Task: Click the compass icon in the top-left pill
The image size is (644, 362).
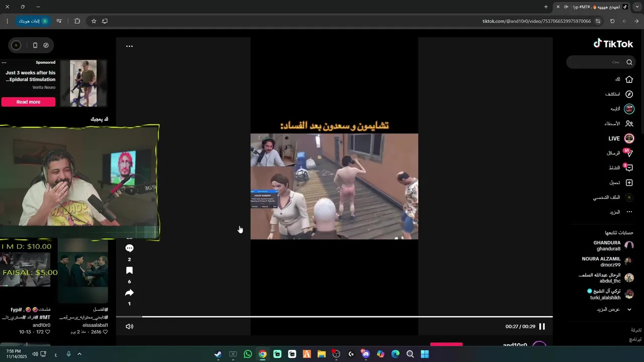Action: pyautogui.click(x=46, y=45)
